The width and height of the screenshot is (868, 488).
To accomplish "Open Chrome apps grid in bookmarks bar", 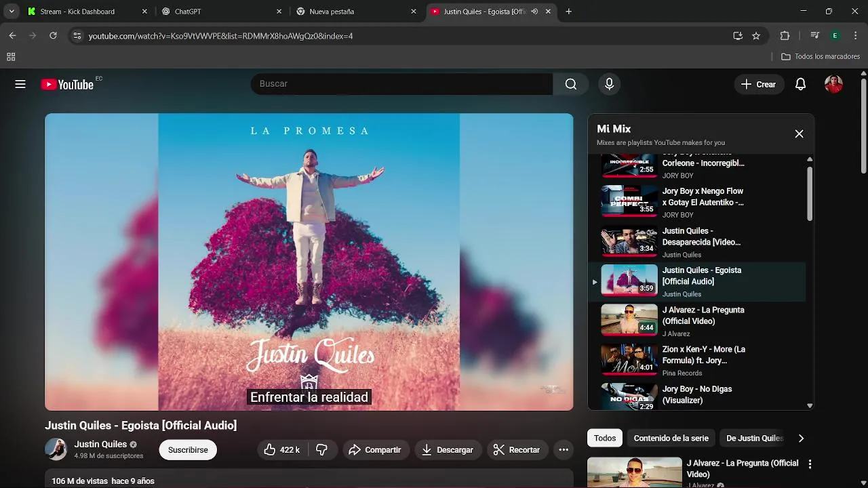I will point(11,57).
